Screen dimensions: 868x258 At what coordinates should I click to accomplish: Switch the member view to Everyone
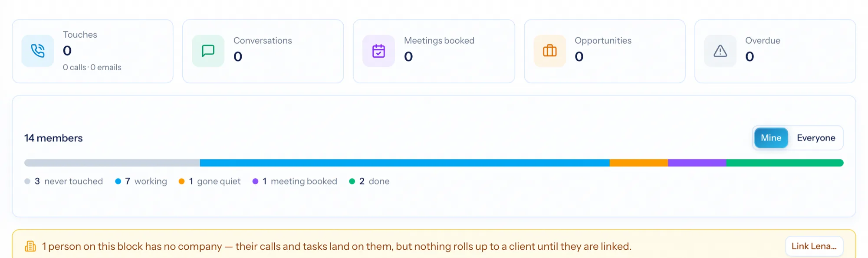tap(816, 138)
